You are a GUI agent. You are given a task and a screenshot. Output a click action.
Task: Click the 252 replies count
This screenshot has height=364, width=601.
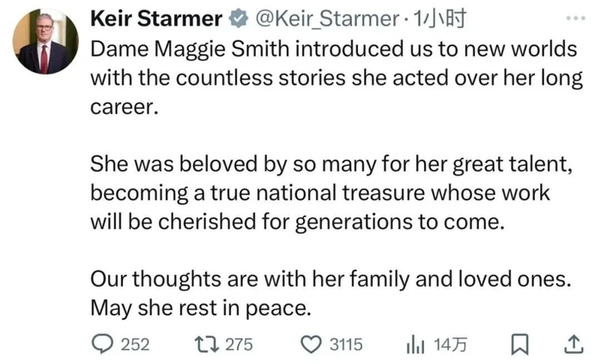point(135,344)
